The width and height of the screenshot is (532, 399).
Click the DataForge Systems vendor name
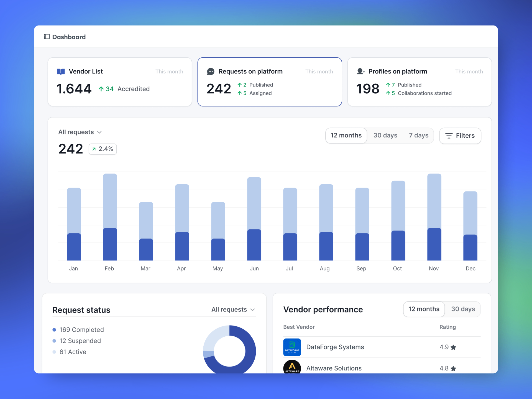(335, 347)
